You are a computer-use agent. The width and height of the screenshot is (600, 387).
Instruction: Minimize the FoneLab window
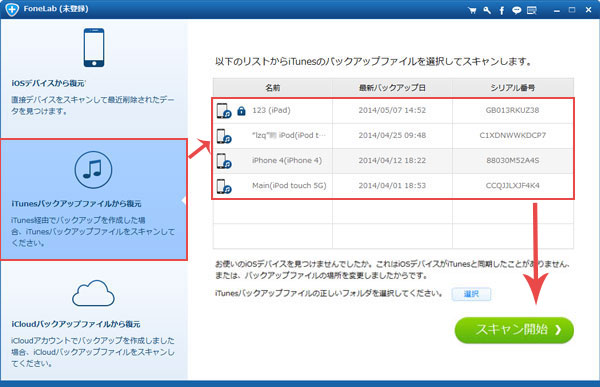pos(557,11)
